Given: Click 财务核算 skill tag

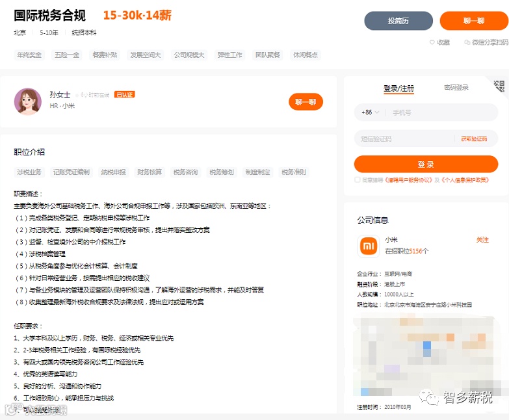Looking at the screenshot, I should tap(150, 172).
